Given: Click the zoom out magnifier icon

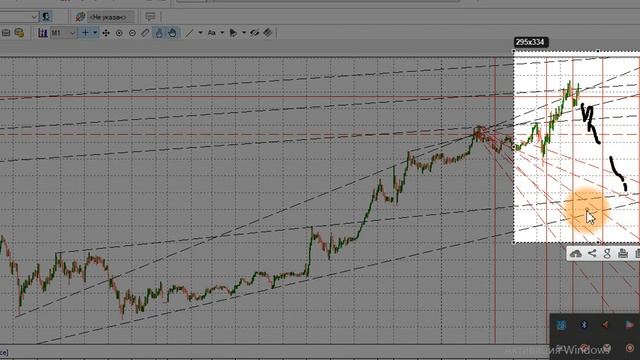Looking at the screenshot, I should [132, 33].
